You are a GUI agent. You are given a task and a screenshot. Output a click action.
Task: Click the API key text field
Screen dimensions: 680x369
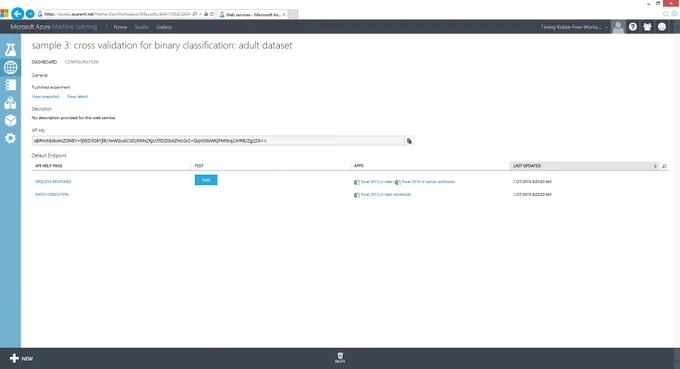(x=218, y=141)
